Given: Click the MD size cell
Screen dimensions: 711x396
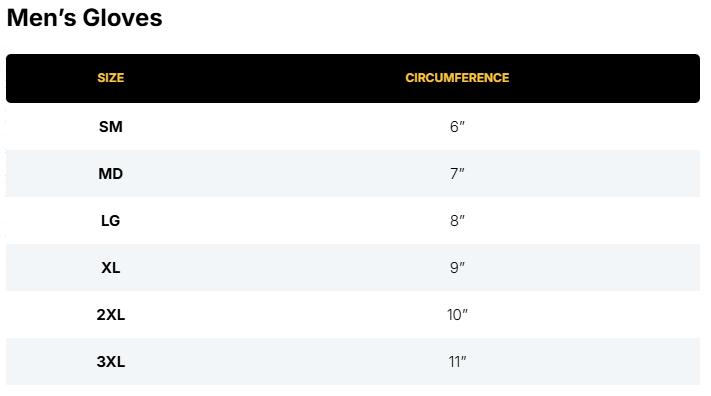Looking at the screenshot, I should (111, 174).
